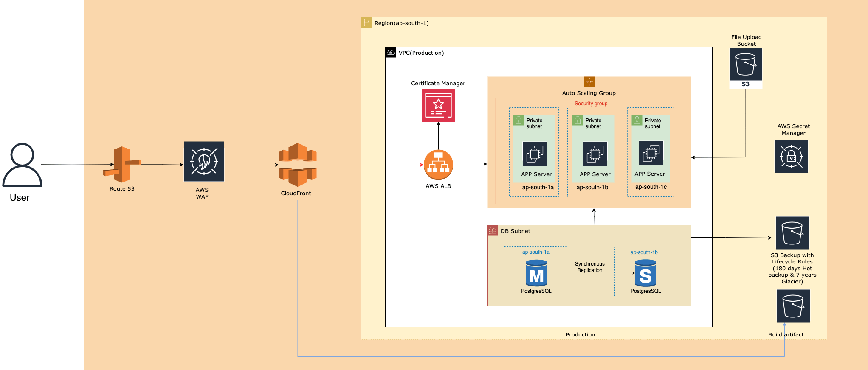This screenshot has width=868, height=370.
Task: Select the Auto Scaling Group label
Action: 589,93
